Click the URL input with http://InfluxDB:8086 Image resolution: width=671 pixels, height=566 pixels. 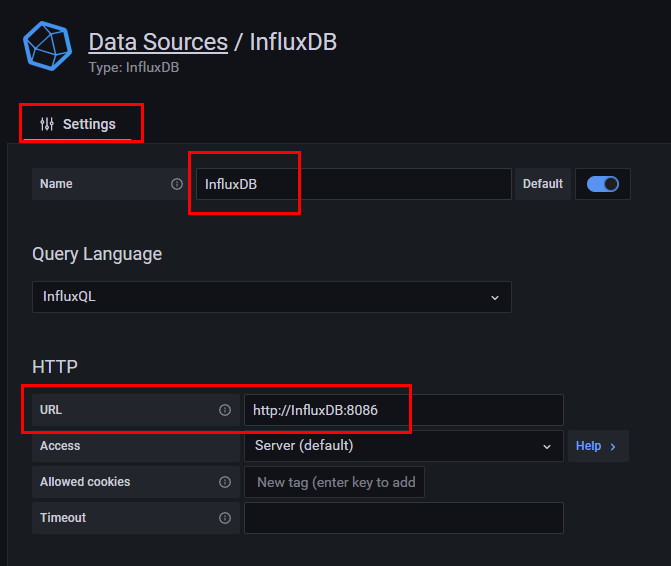pos(403,410)
